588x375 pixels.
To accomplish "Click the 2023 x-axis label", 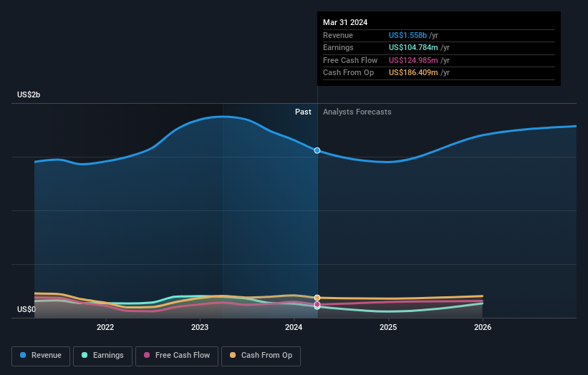I will pyautogui.click(x=200, y=328).
